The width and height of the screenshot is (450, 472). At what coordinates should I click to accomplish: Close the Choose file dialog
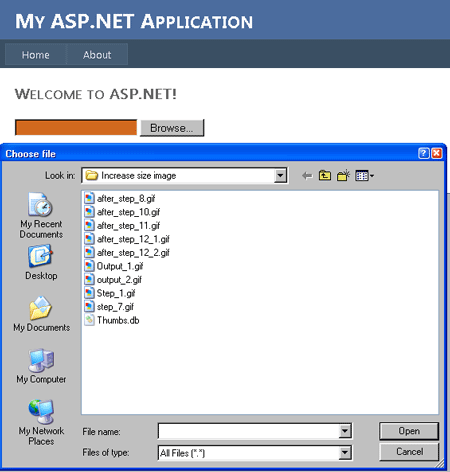point(437,153)
